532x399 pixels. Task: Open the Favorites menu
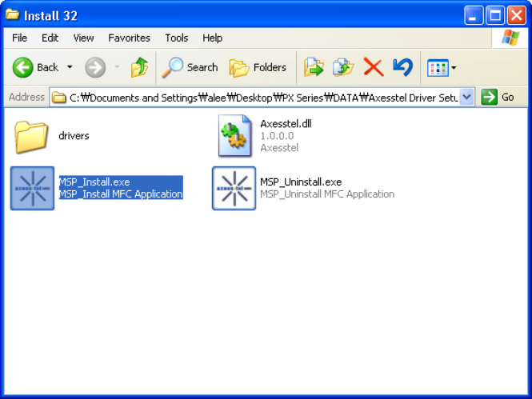pyautogui.click(x=129, y=38)
